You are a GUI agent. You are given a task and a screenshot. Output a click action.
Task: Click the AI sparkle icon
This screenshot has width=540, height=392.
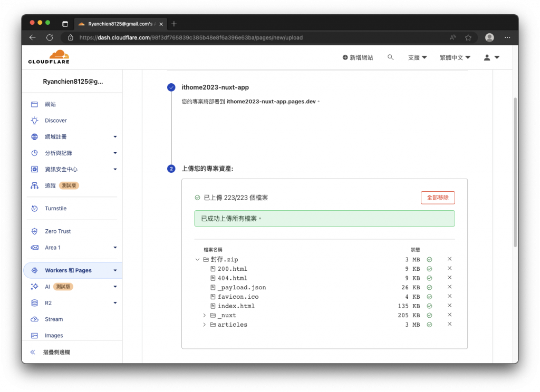point(34,286)
